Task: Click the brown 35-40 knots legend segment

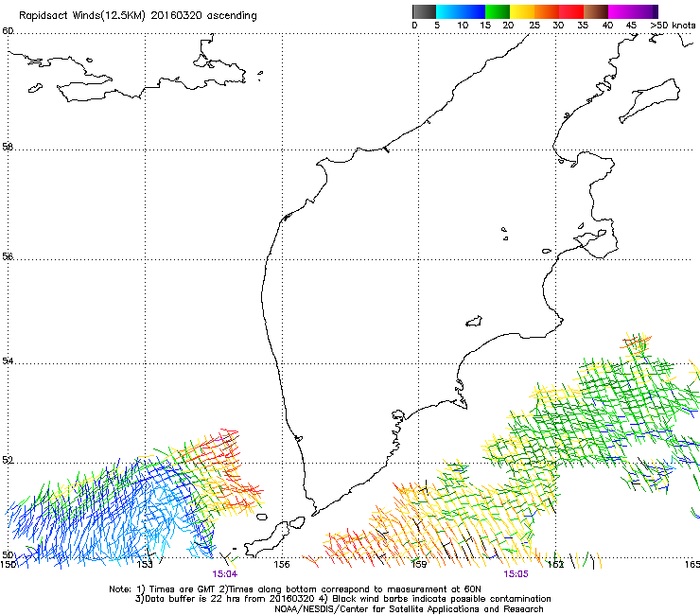Action: [596, 11]
